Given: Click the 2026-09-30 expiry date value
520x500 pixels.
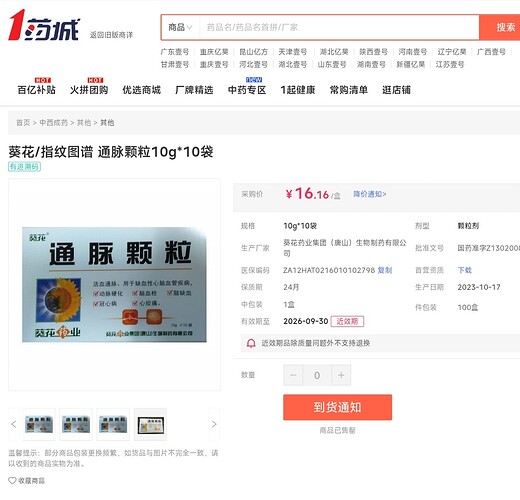Looking at the screenshot, I should 306,321.
